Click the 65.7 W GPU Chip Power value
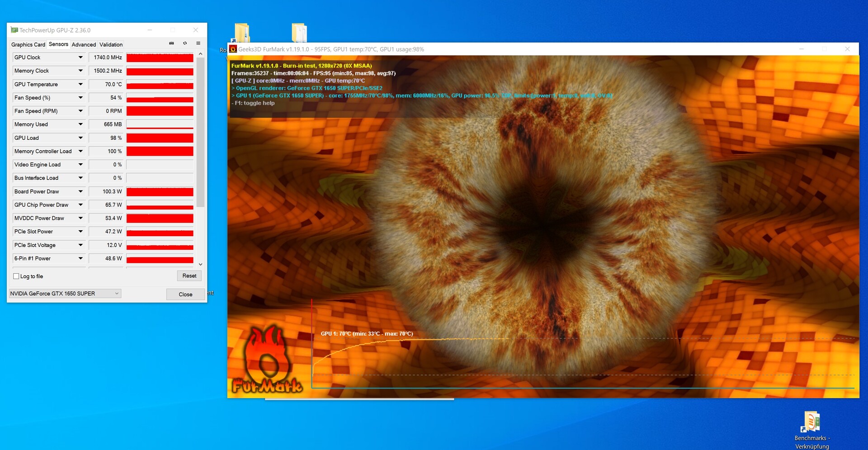The width and height of the screenshot is (868, 450). coord(106,205)
